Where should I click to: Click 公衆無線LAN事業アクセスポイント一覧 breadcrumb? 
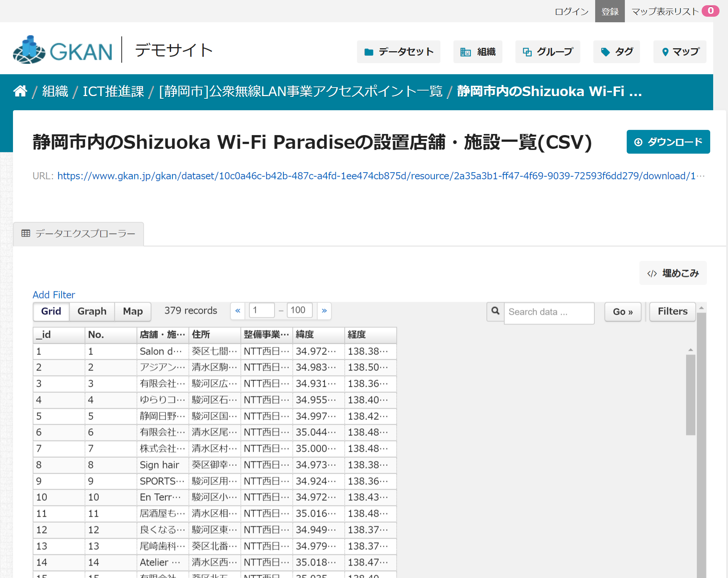click(x=301, y=91)
